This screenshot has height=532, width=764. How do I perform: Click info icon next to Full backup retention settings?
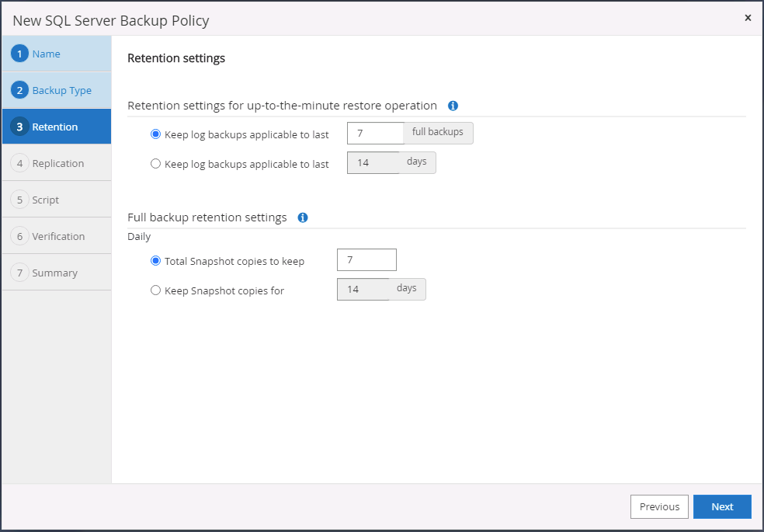point(303,217)
